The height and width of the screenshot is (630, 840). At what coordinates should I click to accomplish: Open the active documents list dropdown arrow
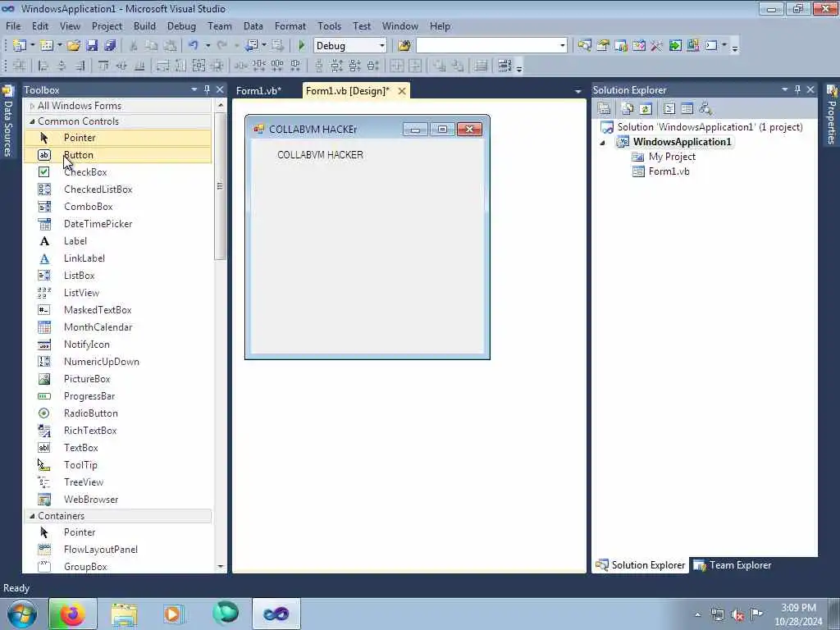pyautogui.click(x=577, y=92)
